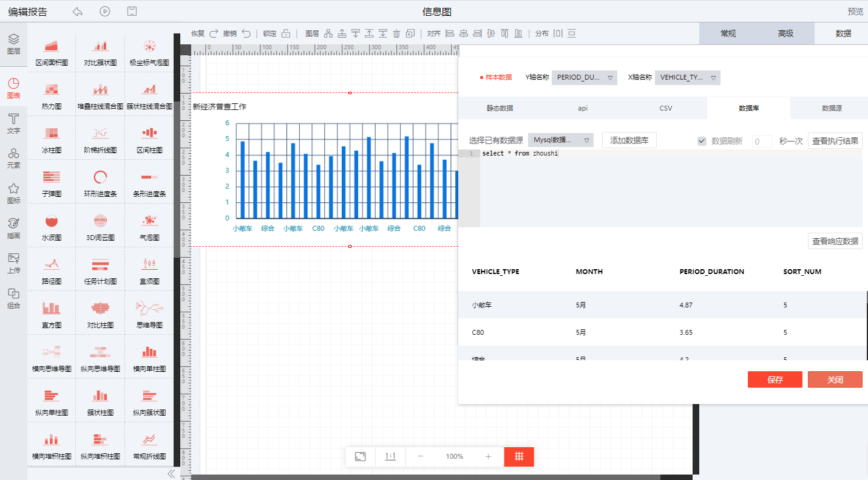Open the 元素 elements sidebar panel

click(13, 158)
